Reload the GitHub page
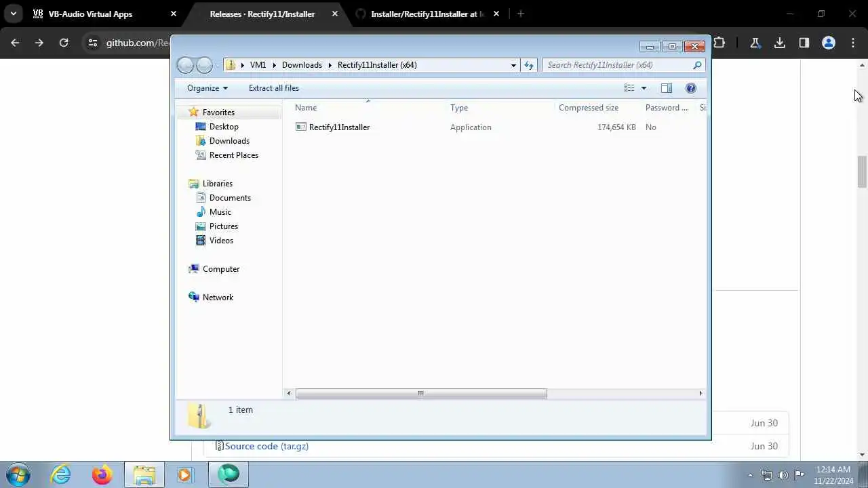This screenshot has height=488, width=868. [x=64, y=43]
